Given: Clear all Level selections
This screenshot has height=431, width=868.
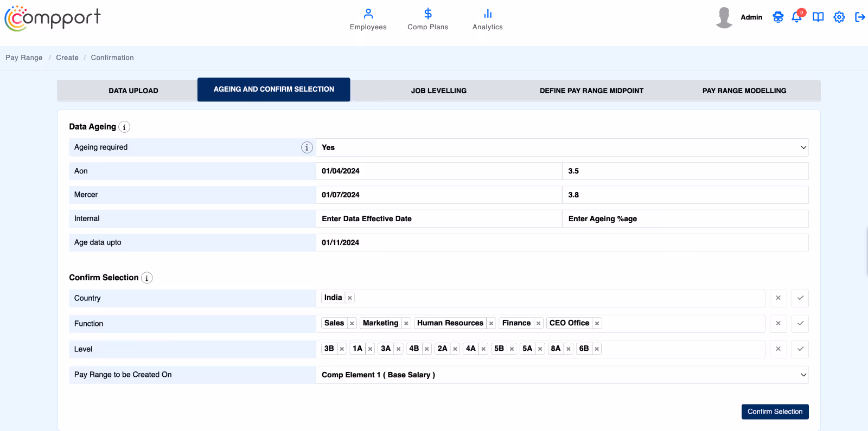Looking at the screenshot, I should (x=778, y=349).
